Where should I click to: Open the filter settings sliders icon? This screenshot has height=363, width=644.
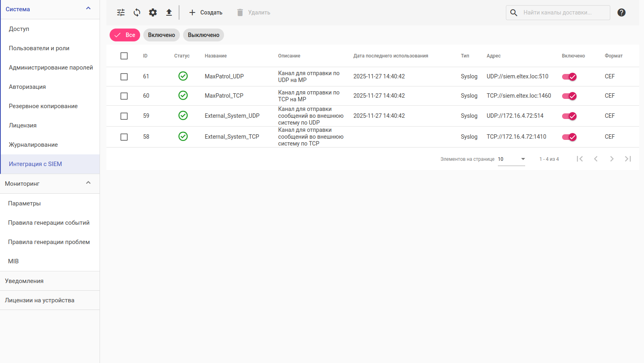[x=121, y=12]
